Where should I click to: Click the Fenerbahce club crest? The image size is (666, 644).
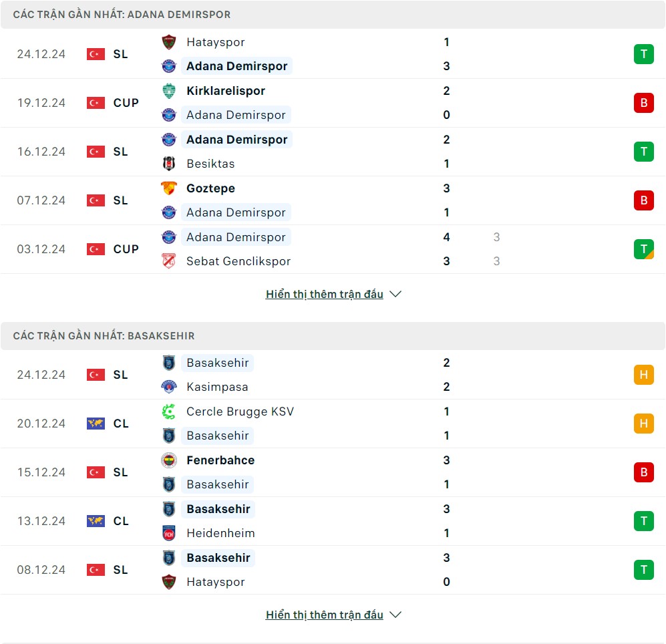[x=168, y=460]
